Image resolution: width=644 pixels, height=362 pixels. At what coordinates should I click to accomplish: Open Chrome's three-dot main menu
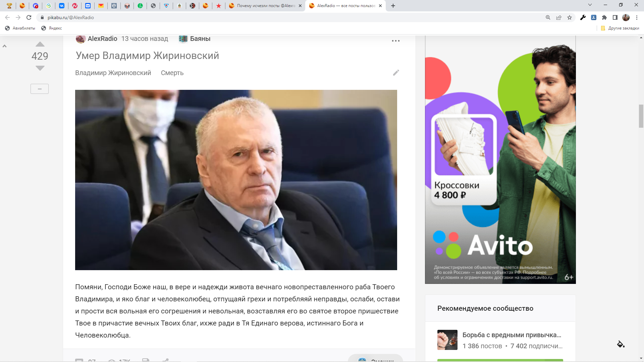pos(637,17)
